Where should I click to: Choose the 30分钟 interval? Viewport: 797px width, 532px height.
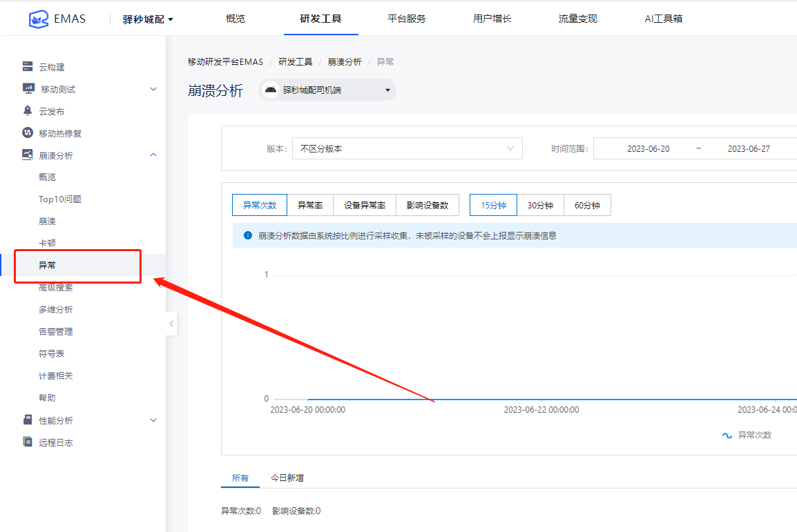[x=540, y=205]
